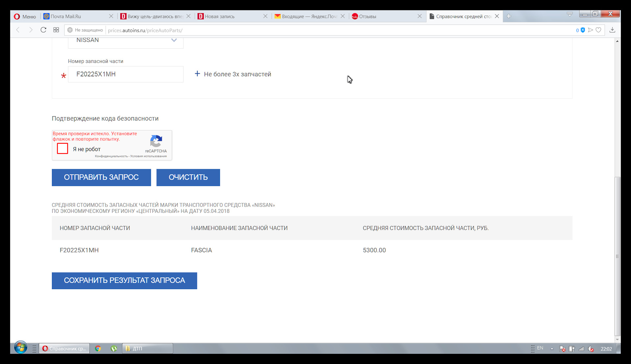Open the Speed Dial grid icon
The image size is (631, 364).
[x=56, y=30]
